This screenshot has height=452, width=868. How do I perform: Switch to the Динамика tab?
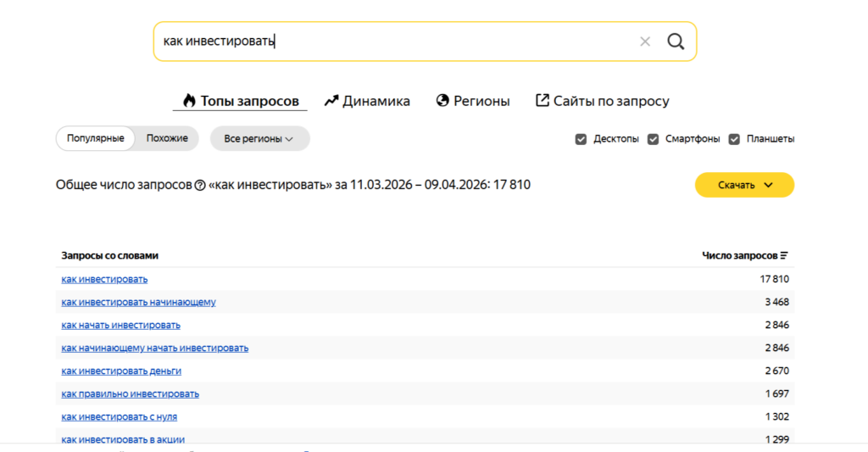click(x=367, y=101)
